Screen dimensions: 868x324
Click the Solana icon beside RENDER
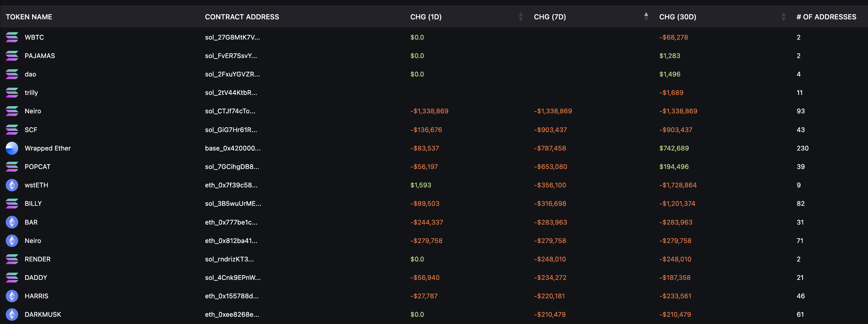[12, 259]
